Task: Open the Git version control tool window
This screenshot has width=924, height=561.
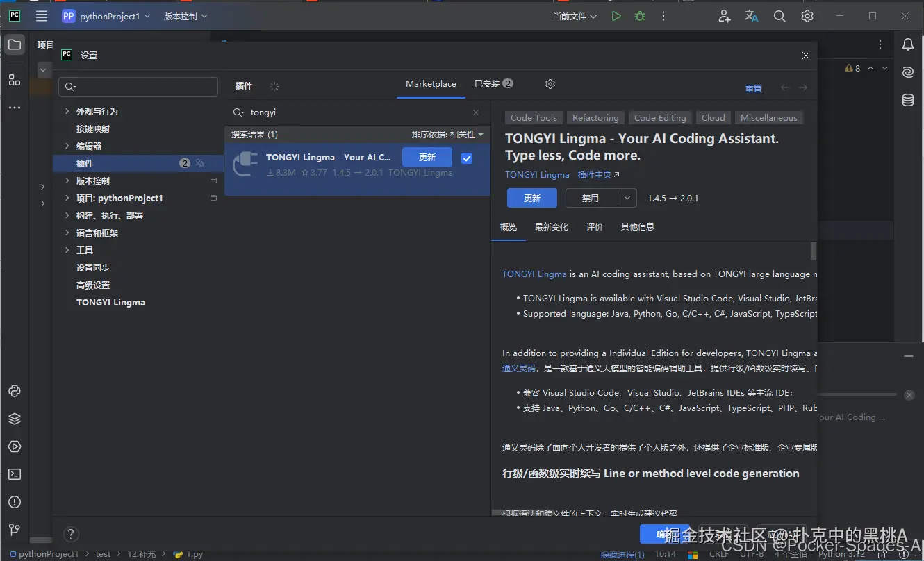Action: 14,530
